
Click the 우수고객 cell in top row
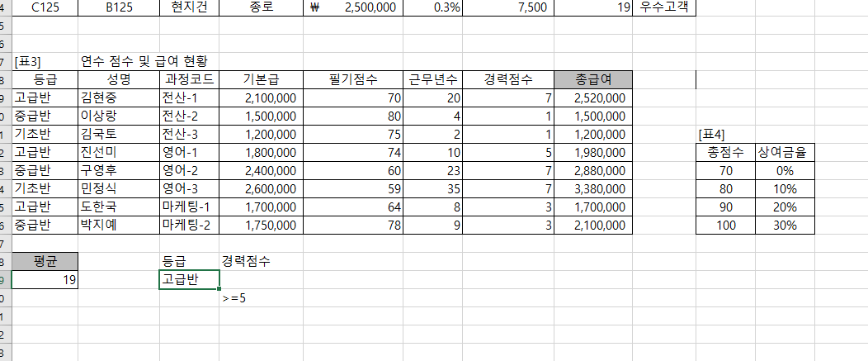tap(664, 7)
